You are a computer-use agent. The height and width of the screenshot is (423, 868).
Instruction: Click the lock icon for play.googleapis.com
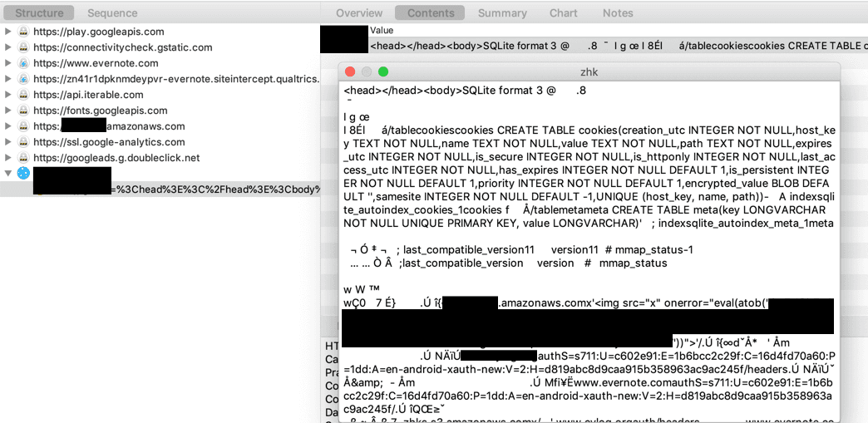coord(23,32)
